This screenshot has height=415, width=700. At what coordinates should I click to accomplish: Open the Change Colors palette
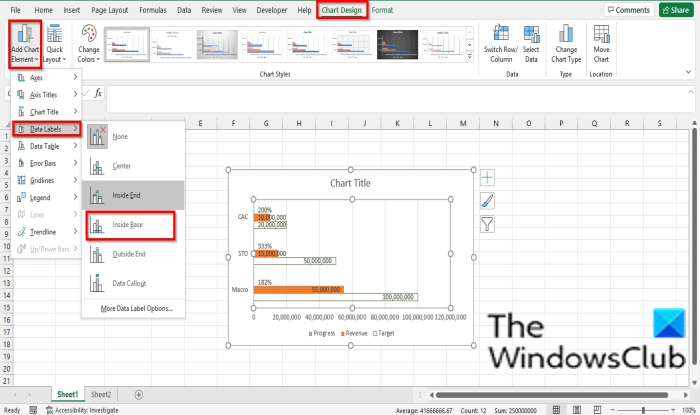[x=88, y=44]
